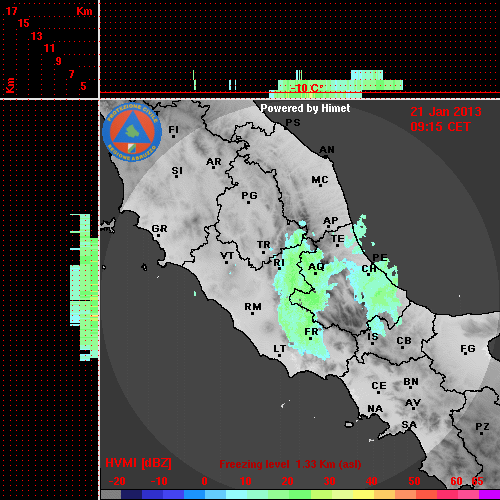This screenshot has height=500, width=500.
Task: Click the date '21 Jan 2013'
Action: (x=446, y=112)
